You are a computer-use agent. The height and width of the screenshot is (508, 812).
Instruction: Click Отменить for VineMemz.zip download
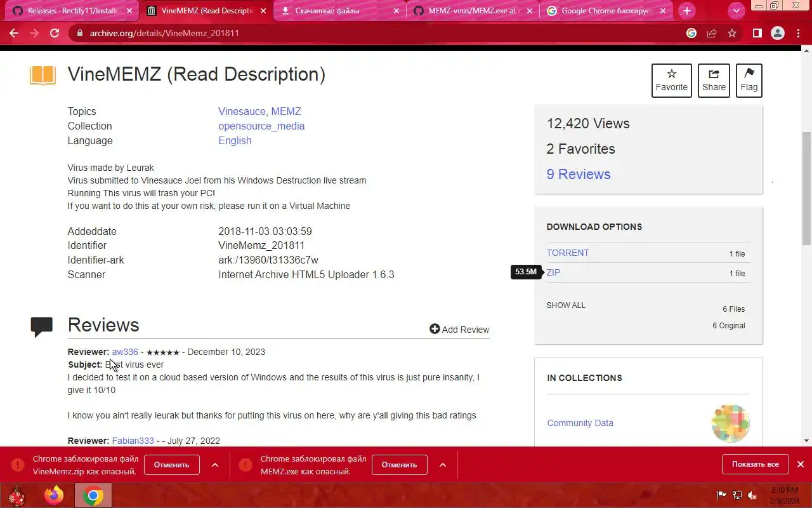pyautogui.click(x=171, y=464)
